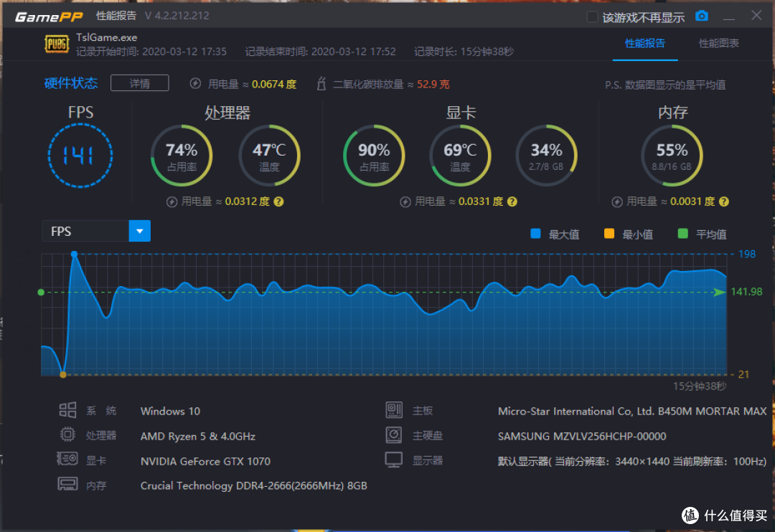The width and height of the screenshot is (775, 532).
Task: Open the FPS chart type dropdown arrow
Action: coord(140,231)
